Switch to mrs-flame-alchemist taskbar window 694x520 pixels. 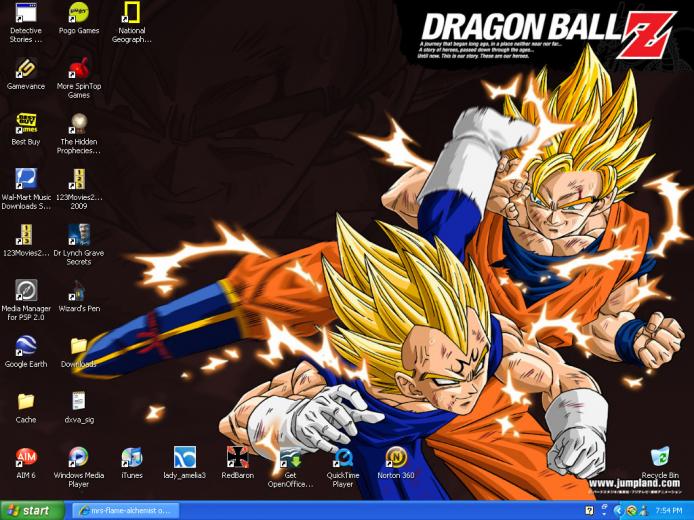[x=125, y=511]
